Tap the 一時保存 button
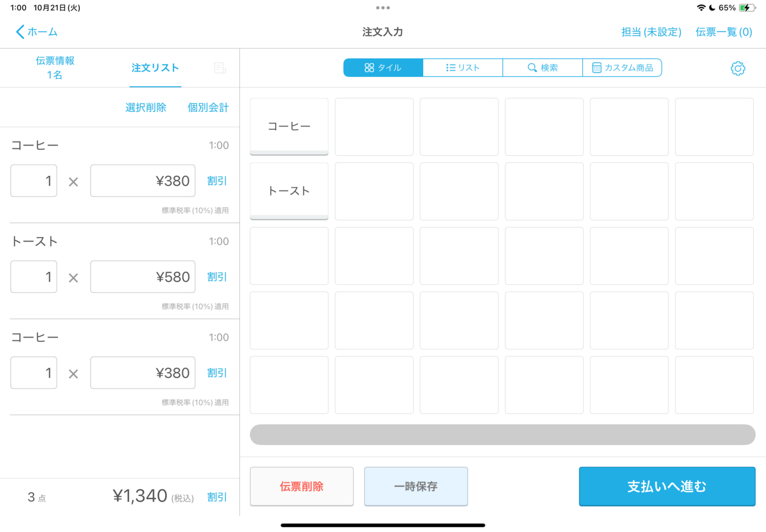The height and width of the screenshot is (532, 766). tap(416, 487)
